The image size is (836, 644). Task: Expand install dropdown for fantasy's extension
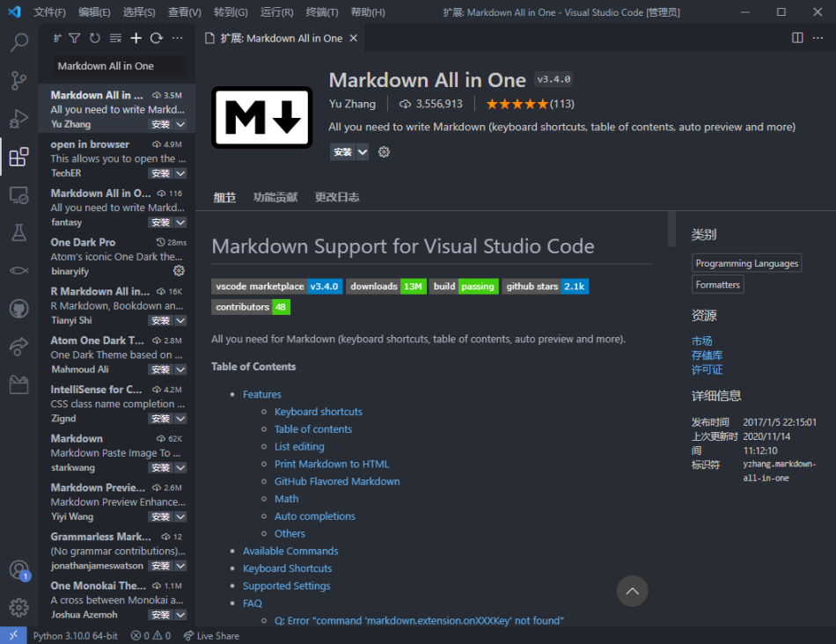(180, 223)
